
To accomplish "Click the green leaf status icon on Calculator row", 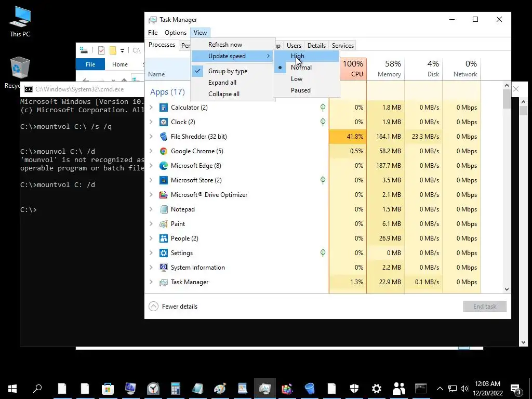I will (323, 108).
